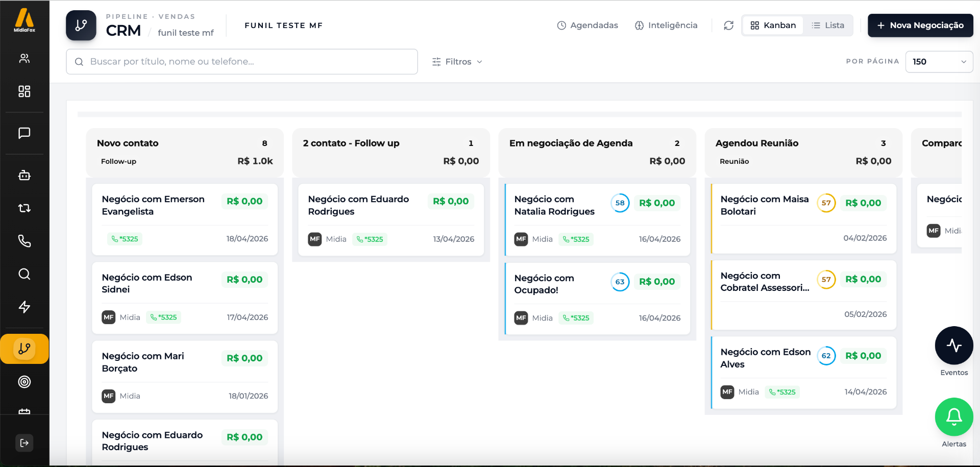Screen dimensions: 980x467
Task: Click phone tag on Edson Alves card
Action: point(782,392)
